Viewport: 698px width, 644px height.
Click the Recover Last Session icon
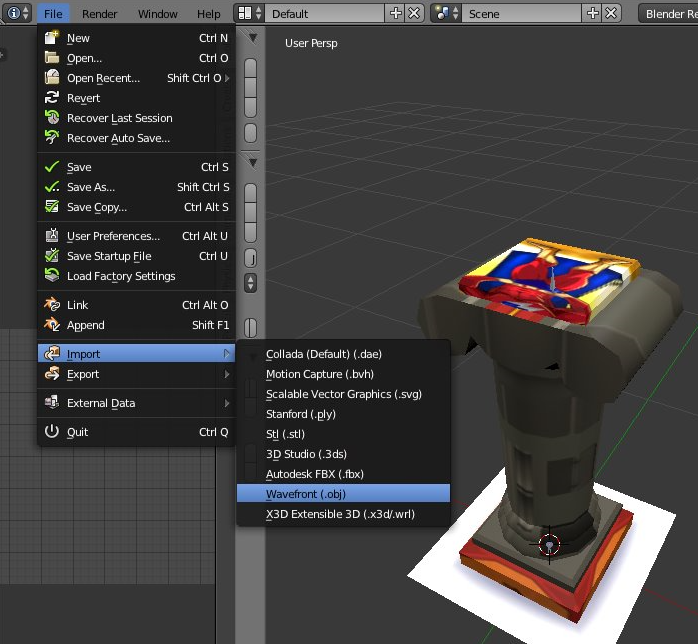pos(52,118)
